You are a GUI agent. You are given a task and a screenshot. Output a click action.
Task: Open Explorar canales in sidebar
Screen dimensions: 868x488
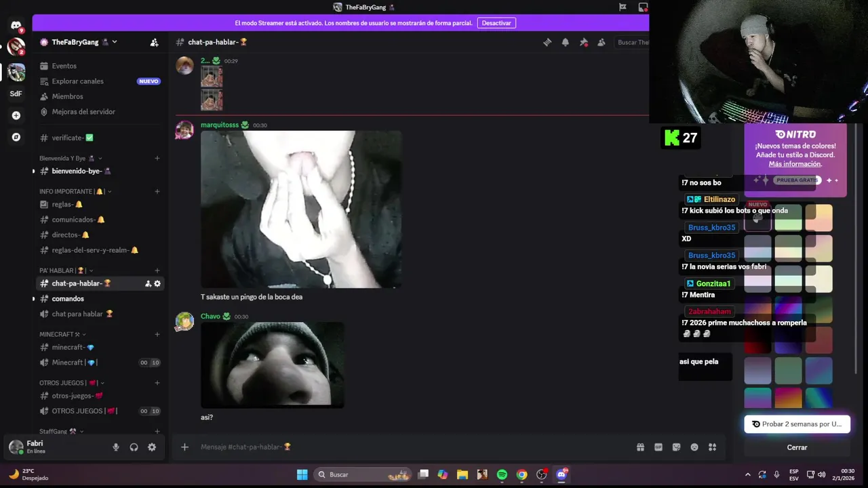100,81
